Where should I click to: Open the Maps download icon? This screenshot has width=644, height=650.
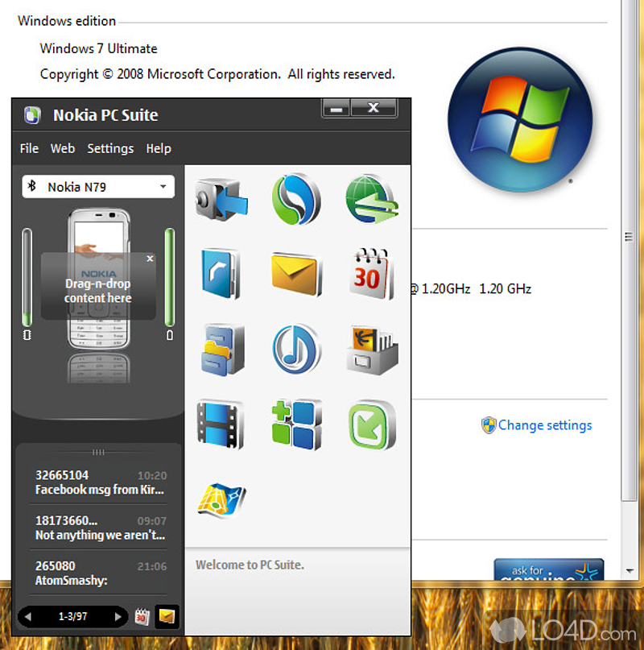[221, 500]
